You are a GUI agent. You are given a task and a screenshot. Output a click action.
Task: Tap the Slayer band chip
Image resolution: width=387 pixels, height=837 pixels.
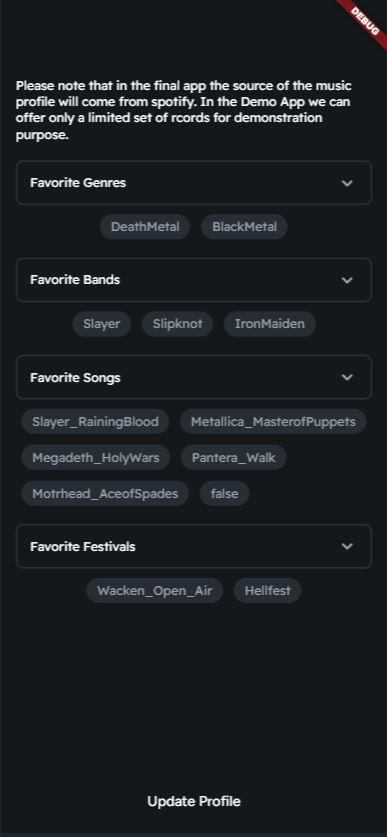click(101, 324)
